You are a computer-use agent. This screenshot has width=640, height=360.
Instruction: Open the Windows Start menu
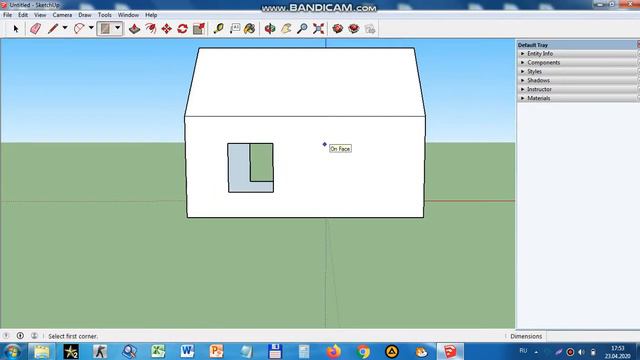tap(12, 351)
